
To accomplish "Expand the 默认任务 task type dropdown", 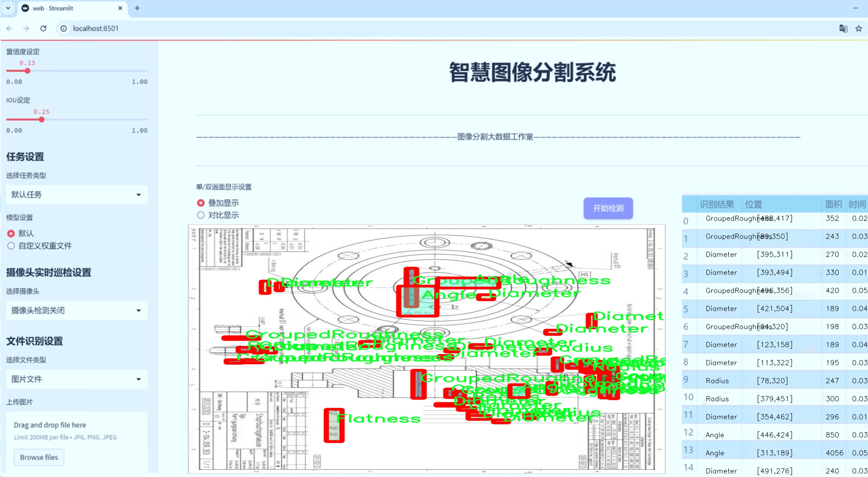I will point(77,195).
